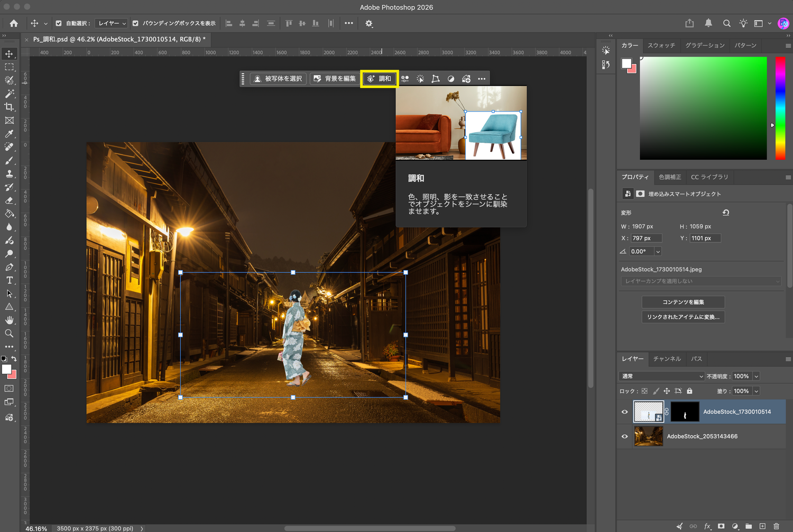Open the スウォッチ tab
The image size is (793, 532).
click(661, 45)
